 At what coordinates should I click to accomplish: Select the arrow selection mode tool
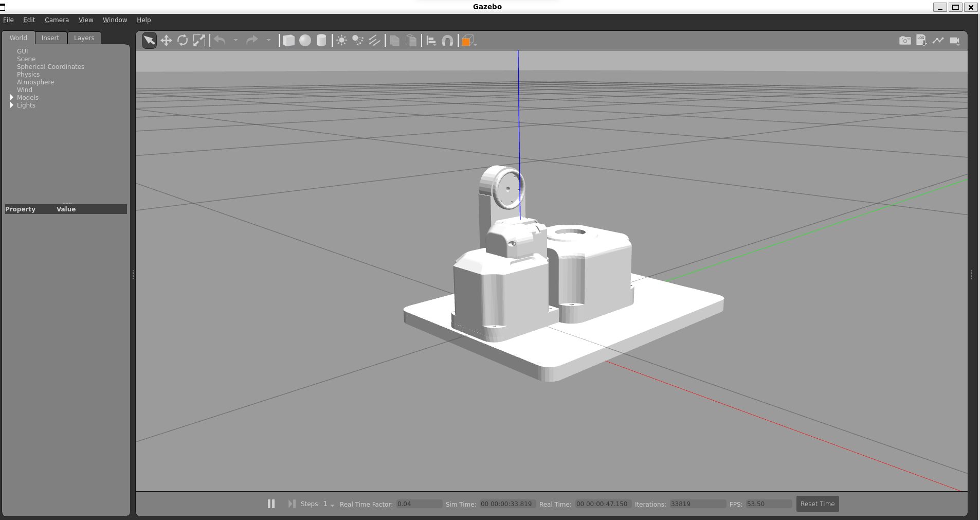[149, 41]
